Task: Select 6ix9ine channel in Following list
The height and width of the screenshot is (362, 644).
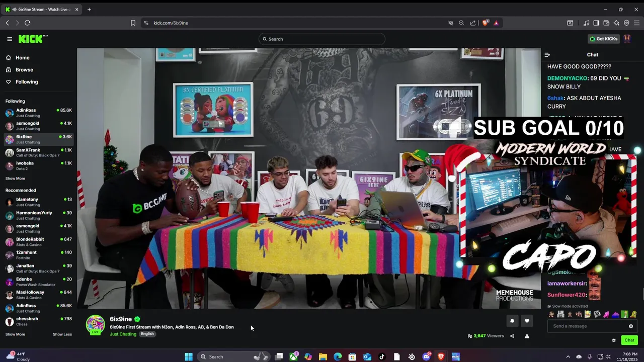Action: point(39,139)
